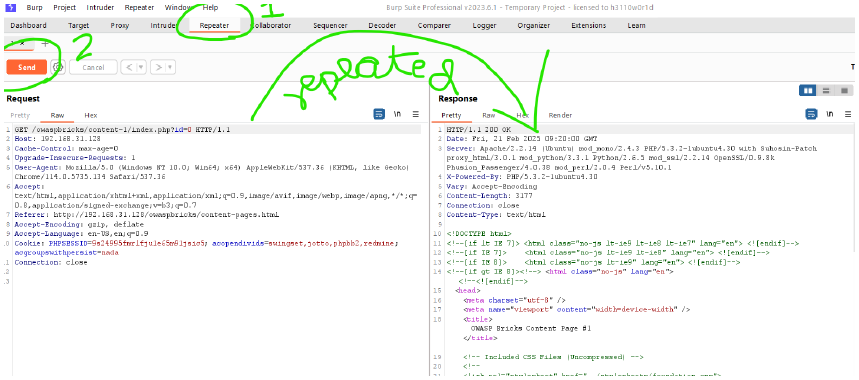Open the Repeater send settings gear
859x380 pixels.
pos(58,67)
